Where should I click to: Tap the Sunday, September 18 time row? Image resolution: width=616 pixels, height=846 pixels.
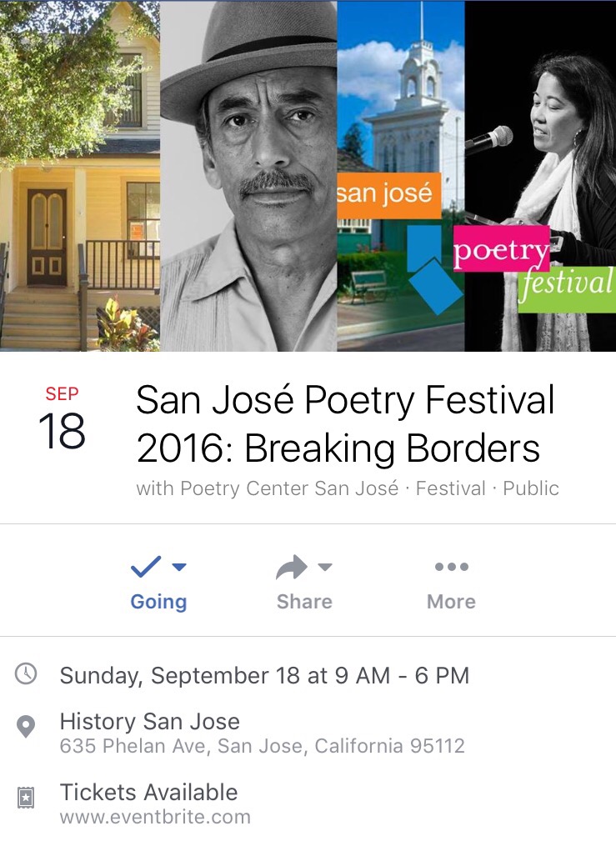point(264,674)
